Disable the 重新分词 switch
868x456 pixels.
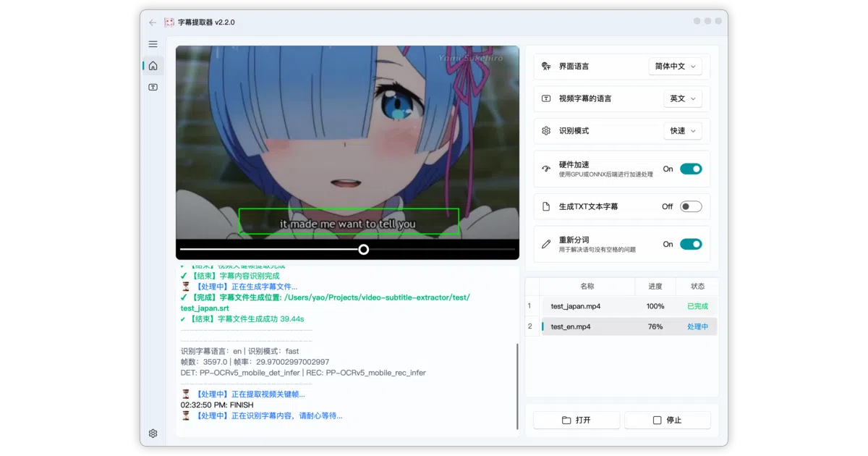click(x=691, y=244)
